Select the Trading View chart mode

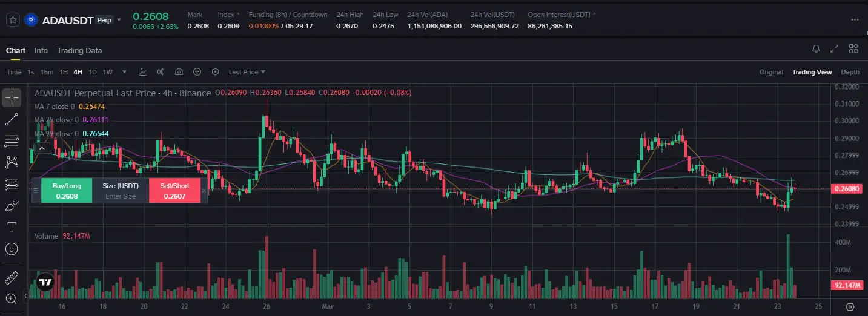[812, 72]
